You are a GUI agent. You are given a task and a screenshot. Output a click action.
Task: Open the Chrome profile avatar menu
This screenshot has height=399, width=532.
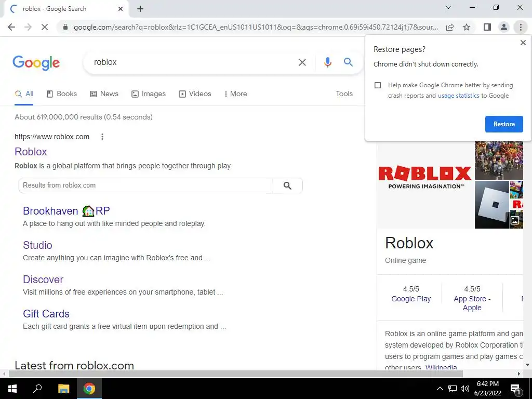pos(504,27)
